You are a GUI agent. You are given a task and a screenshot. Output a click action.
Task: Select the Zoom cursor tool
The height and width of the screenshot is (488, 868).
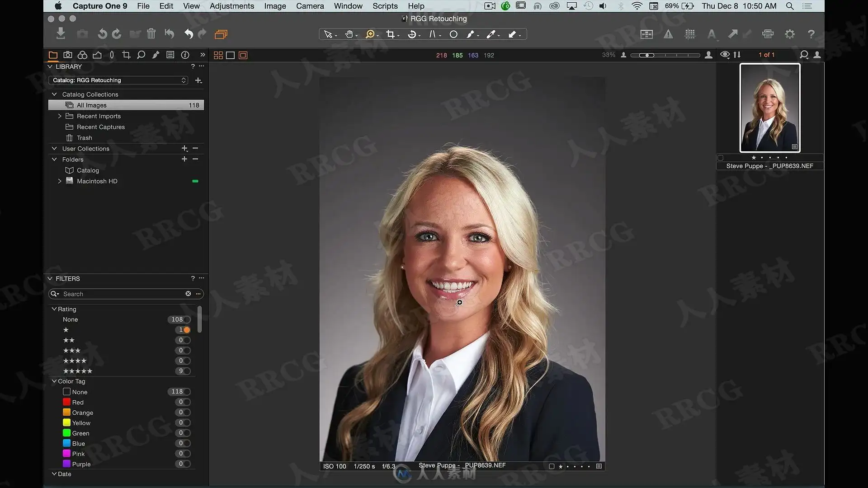[370, 34]
